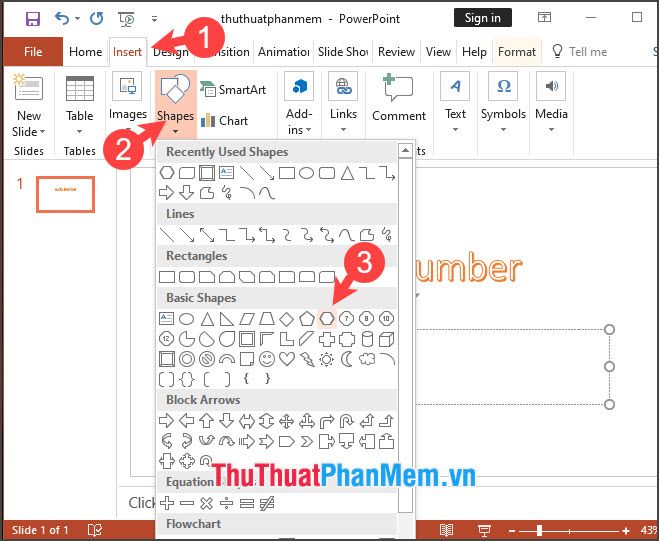This screenshot has height=541, width=659.
Task: Switch to Reading View icon
Action: [x=446, y=530]
